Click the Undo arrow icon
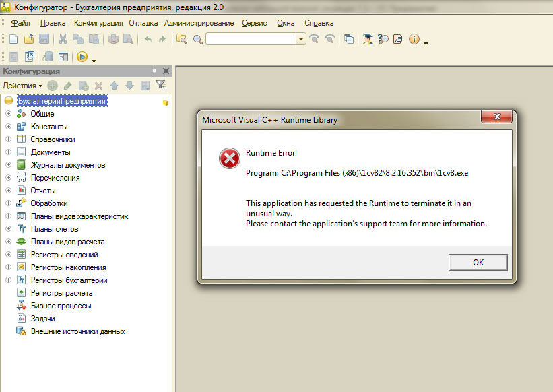Image resolution: width=553 pixels, height=392 pixels. click(x=148, y=39)
